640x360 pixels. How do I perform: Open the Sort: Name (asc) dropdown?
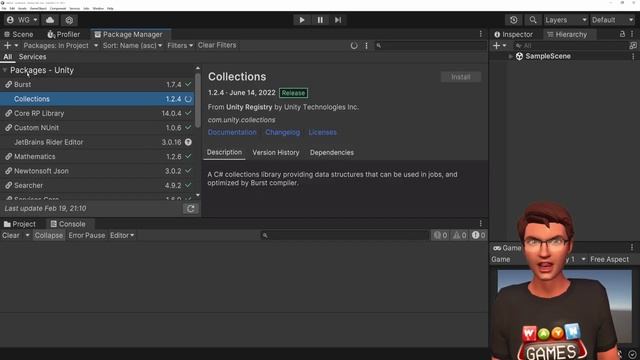(132, 45)
